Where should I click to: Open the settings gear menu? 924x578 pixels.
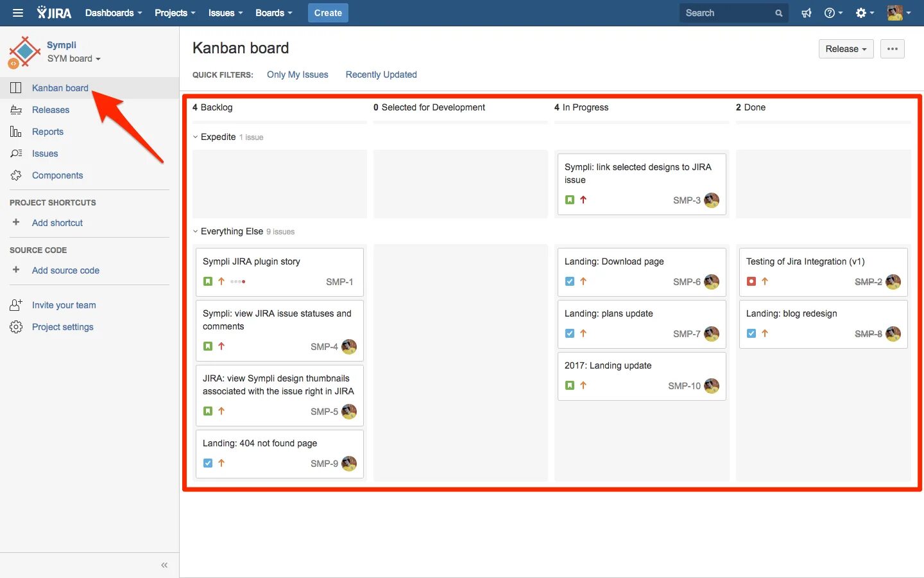click(x=864, y=13)
